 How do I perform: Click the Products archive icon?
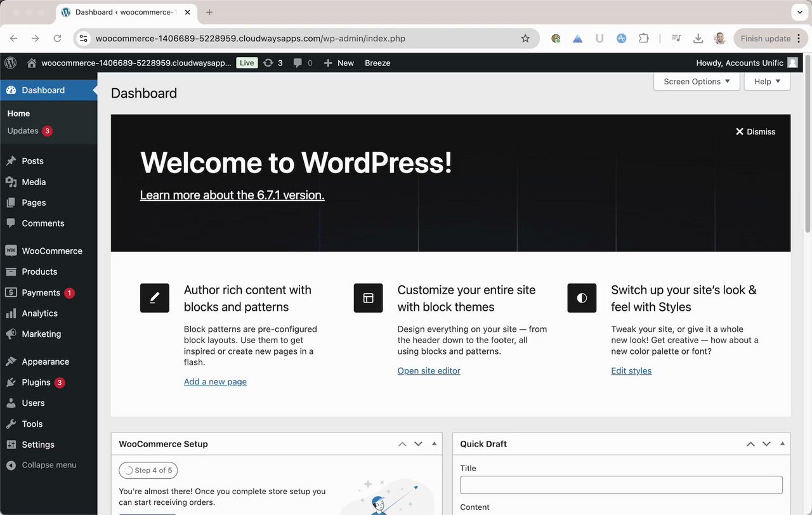pyautogui.click(x=11, y=271)
